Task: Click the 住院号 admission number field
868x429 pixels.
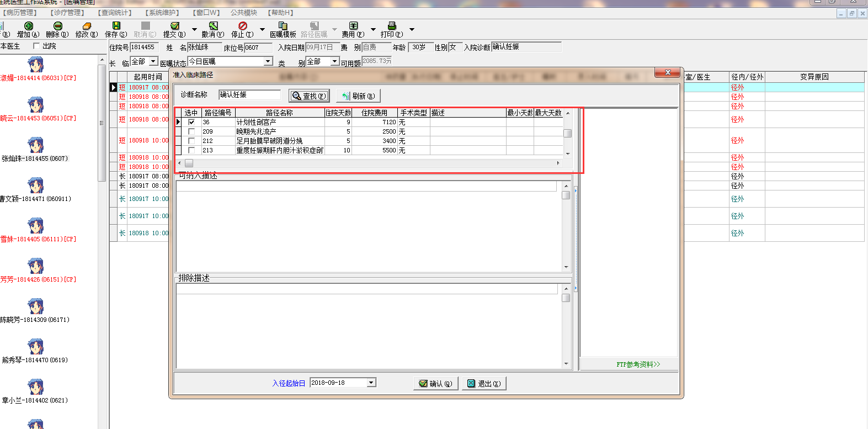Action: tap(144, 47)
